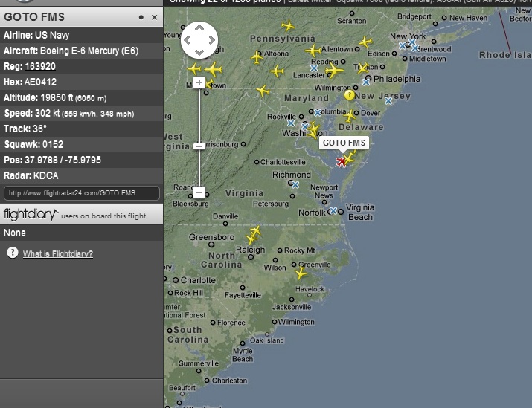532x408 pixels.
Task: Click the dot button in GOTO FMS header
Action: 141,17
